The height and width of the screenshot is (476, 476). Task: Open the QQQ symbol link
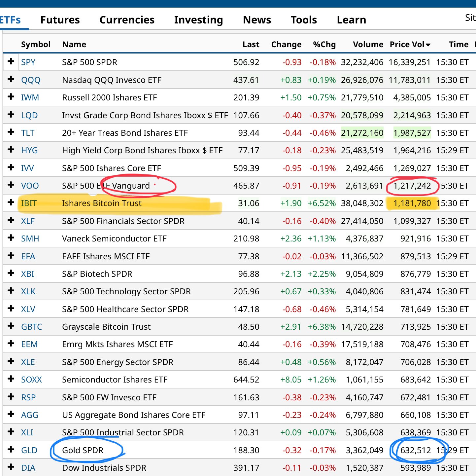click(x=31, y=80)
